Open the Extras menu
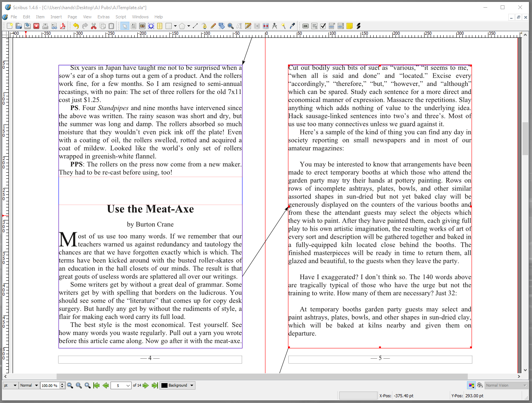Viewport: 532px width, 403px height. pos(103,17)
